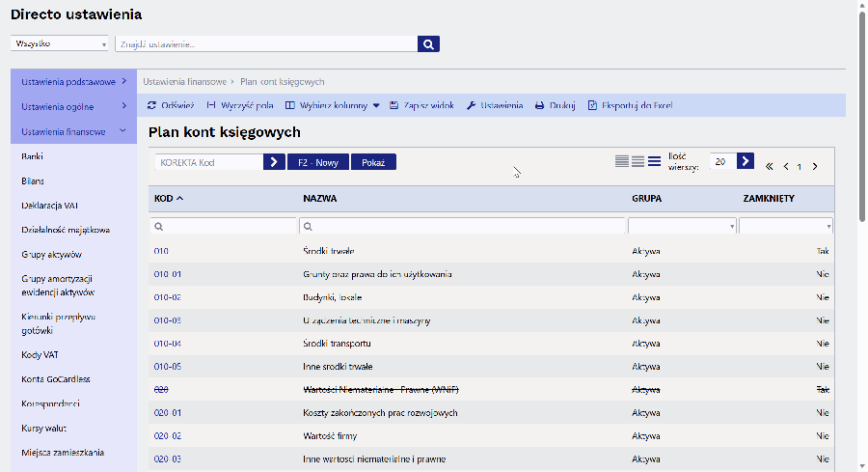Open account code 010-02

[167, 297]
